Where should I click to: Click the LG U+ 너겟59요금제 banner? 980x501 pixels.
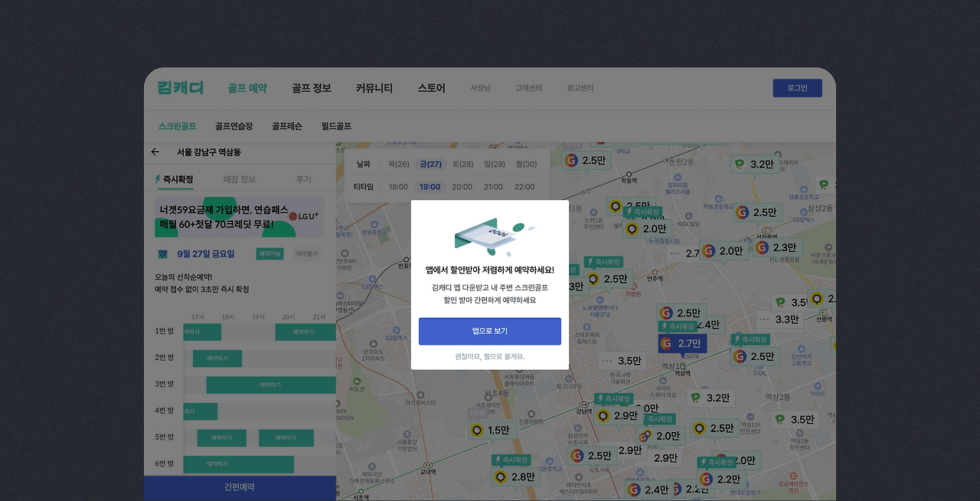(240, 217)
